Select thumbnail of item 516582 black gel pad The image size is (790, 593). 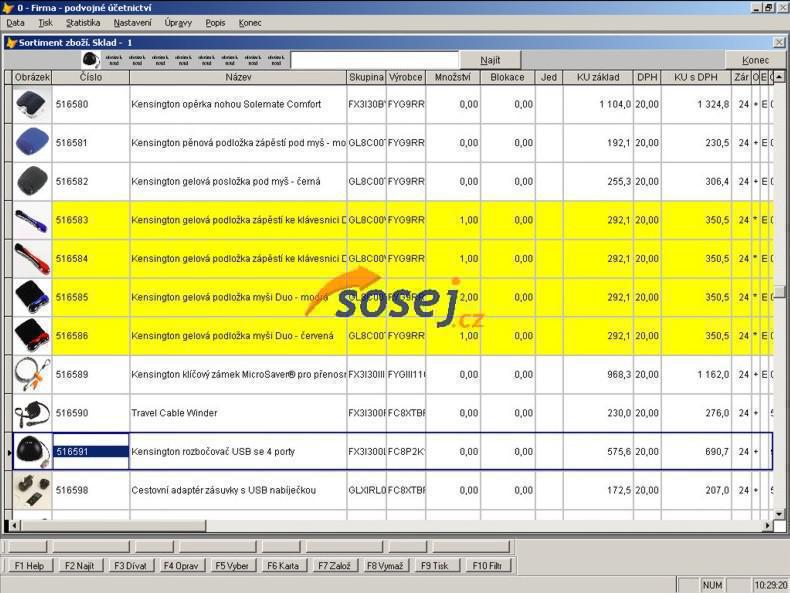32,181
